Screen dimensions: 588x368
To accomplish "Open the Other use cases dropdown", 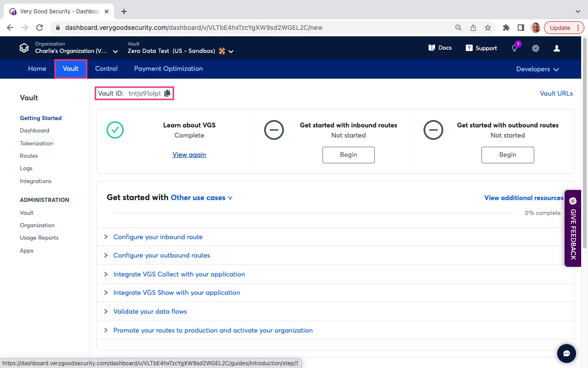I will 202,198.
